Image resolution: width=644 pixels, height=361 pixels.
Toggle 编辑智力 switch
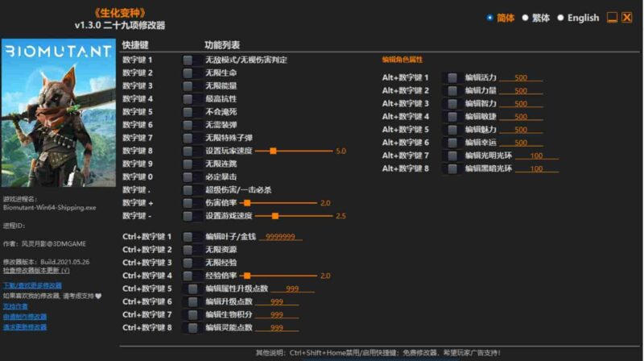[452, 104]
